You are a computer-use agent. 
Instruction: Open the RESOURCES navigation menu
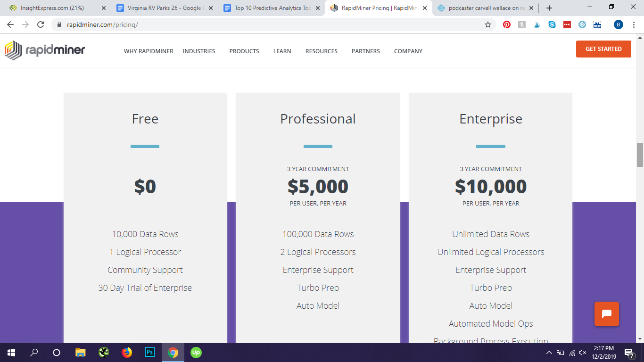point(322,51)
